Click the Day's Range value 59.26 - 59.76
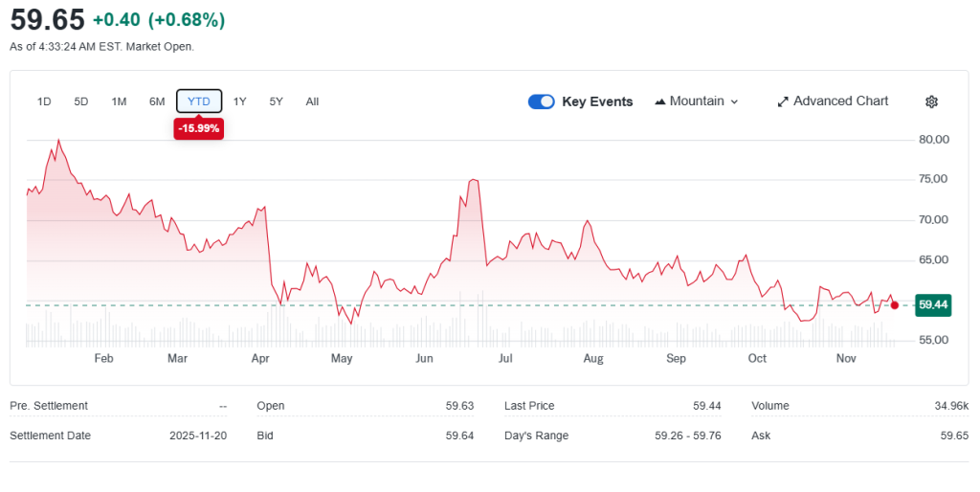 (x=688, y=436)
